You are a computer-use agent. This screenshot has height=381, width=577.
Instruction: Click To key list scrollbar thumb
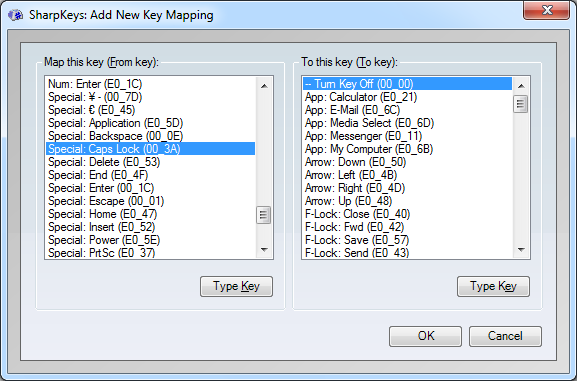520,104
